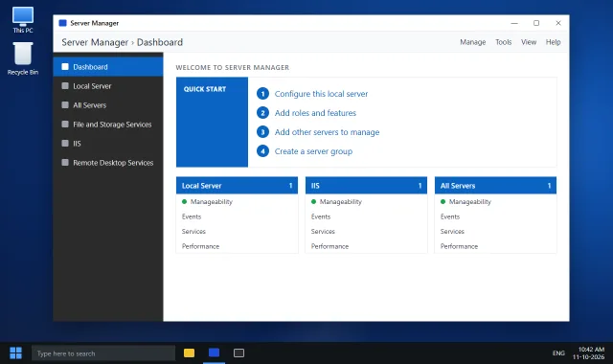Open Services in the IIS tile
Viewport: 613px width, 364px height.
[x=323, y=232]
